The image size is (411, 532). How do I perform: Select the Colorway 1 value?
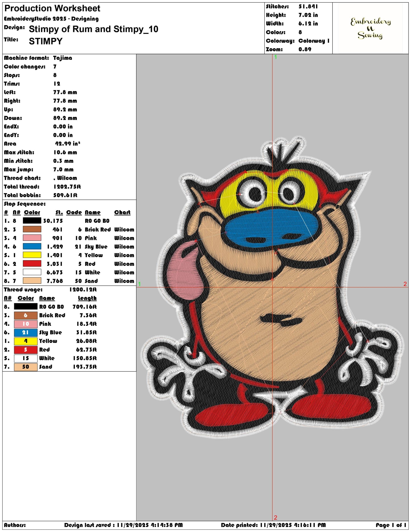(314, 41)
